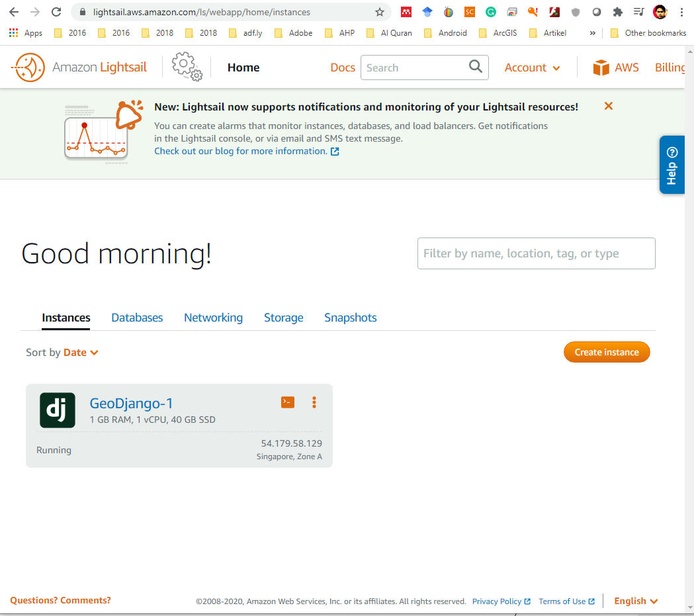Click the Questions? Comments? link
The height and width of the screenshot is (616, 694).
pos(61,601)
